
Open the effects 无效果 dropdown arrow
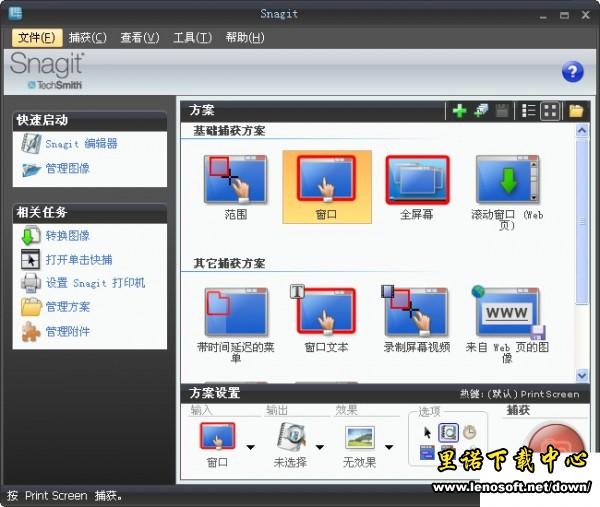click(x=389, y=447)
